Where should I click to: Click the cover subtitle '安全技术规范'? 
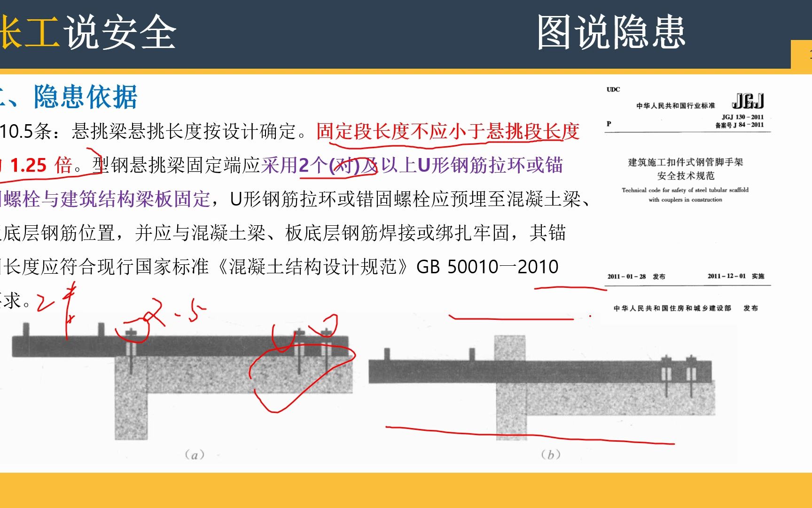click(686, 176)
